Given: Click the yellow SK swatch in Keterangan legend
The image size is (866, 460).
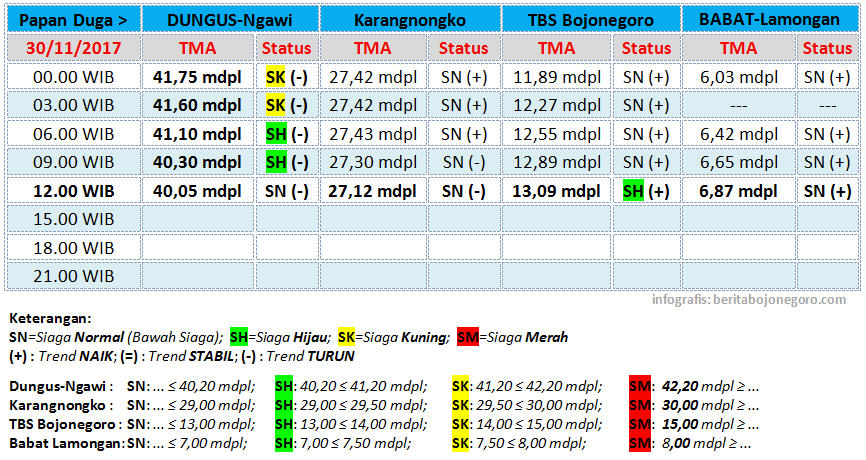Looking at the screenshot, I should pyautogui.click(x=349, y=337).
